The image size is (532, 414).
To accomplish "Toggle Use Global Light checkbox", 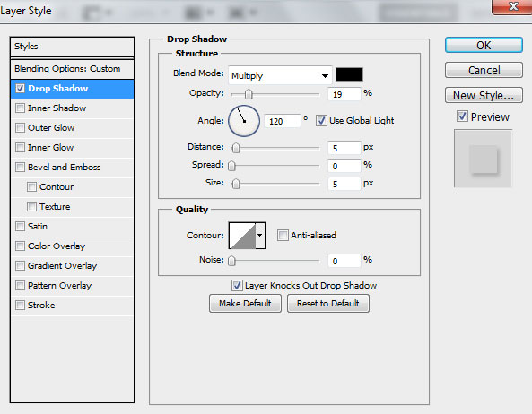I will coord(321,121).
